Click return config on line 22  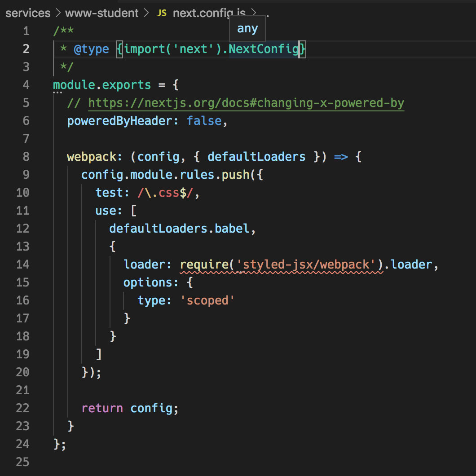[129, 408]
